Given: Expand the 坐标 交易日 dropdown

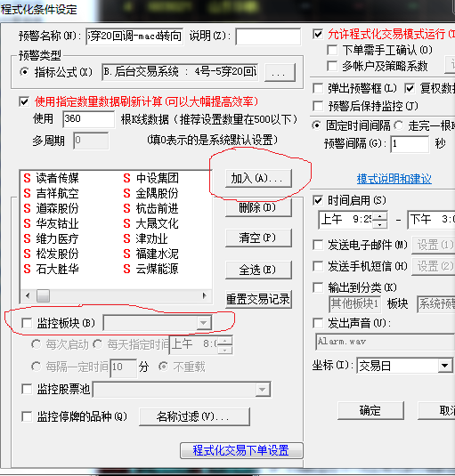Looking at the screenshot, I should tap(444, 366).
